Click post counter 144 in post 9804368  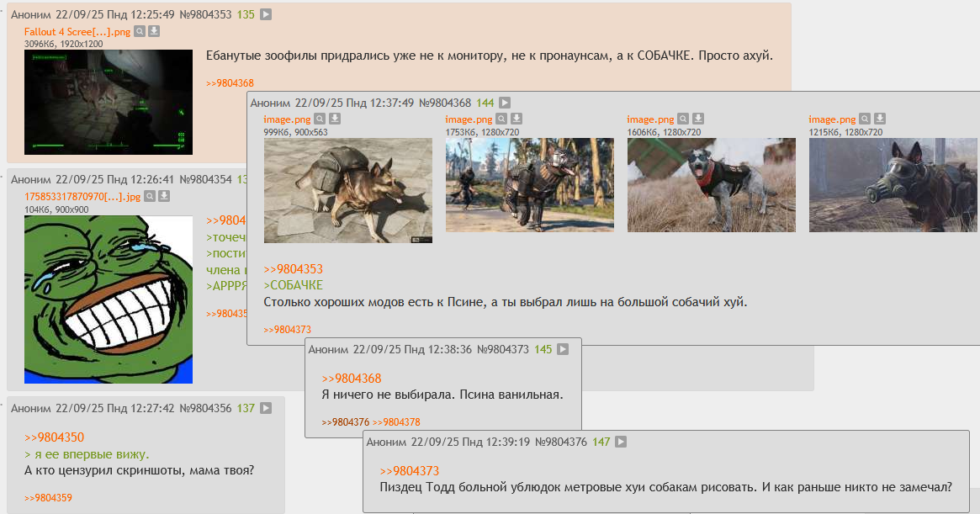pos(485,103)
